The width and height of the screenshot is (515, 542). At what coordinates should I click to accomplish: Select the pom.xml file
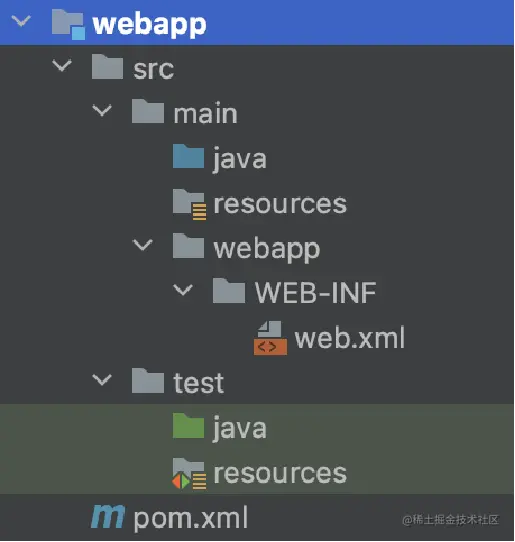(x=191, y=518)
